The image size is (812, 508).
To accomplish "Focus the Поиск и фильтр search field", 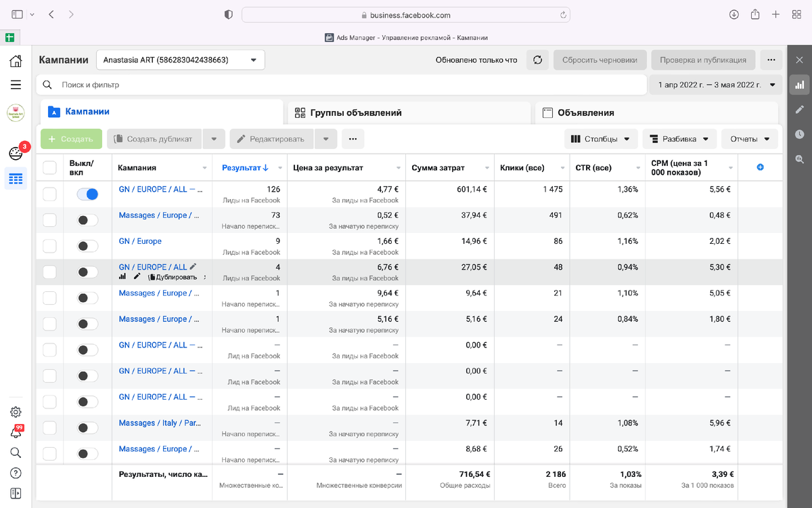I will 342,85.
